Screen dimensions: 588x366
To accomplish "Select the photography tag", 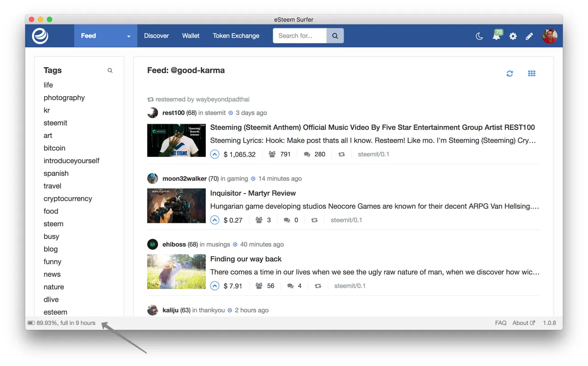I will (64, 97).
